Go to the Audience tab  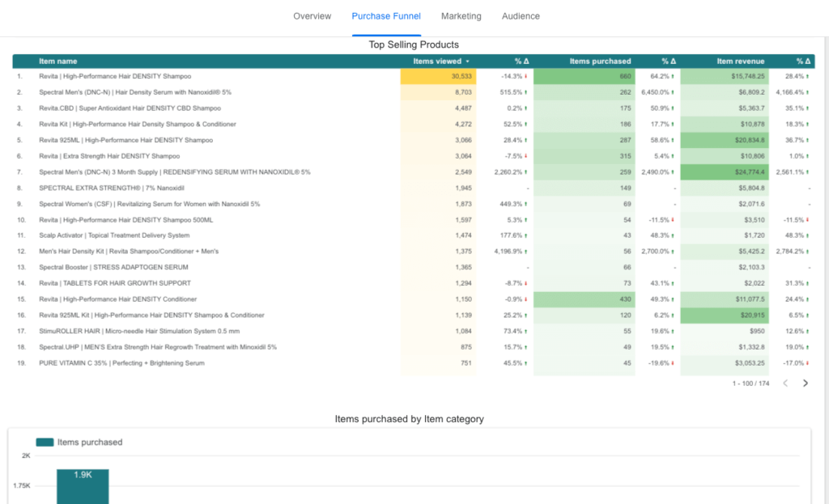click(x=521, y=16)
